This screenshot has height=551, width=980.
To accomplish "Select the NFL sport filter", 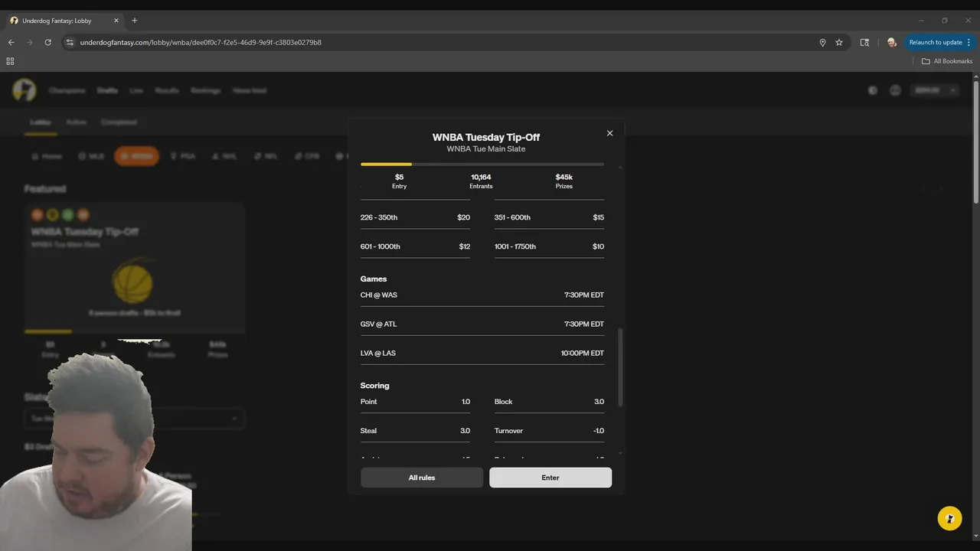I will click(266, 156).
